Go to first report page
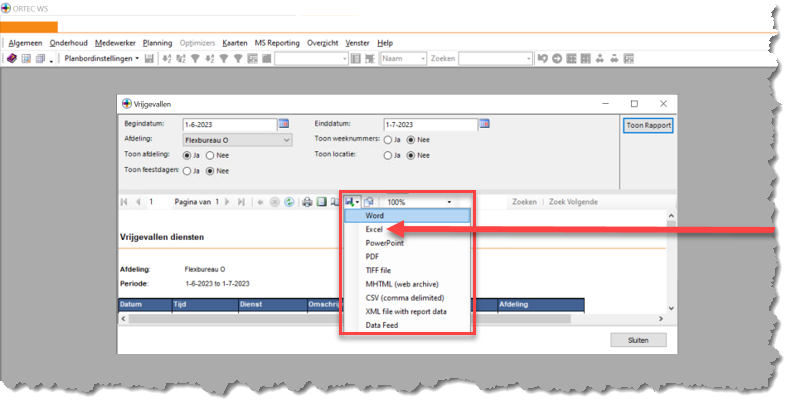The width and height of the screenshot is (794, 406). click(124, 202)
